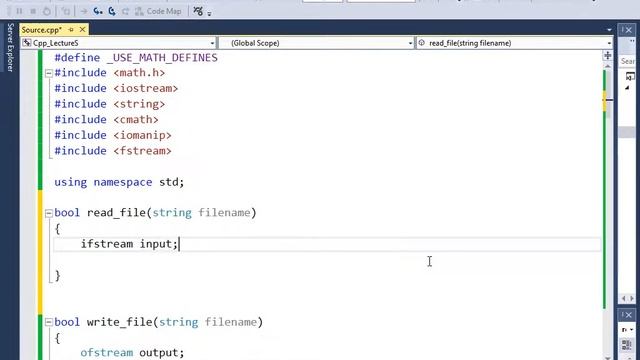Click the <iomanip> include text
This screenshot has height=360, width=640.
142,135
